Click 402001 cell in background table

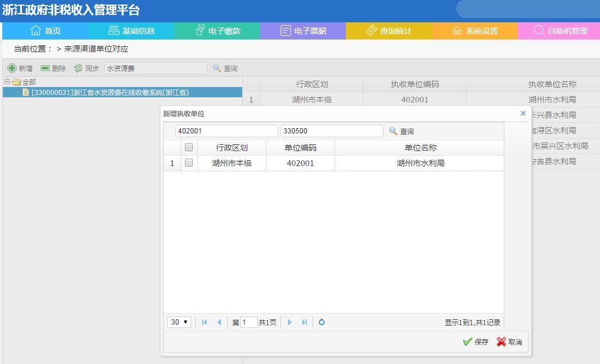click(415, 100)
